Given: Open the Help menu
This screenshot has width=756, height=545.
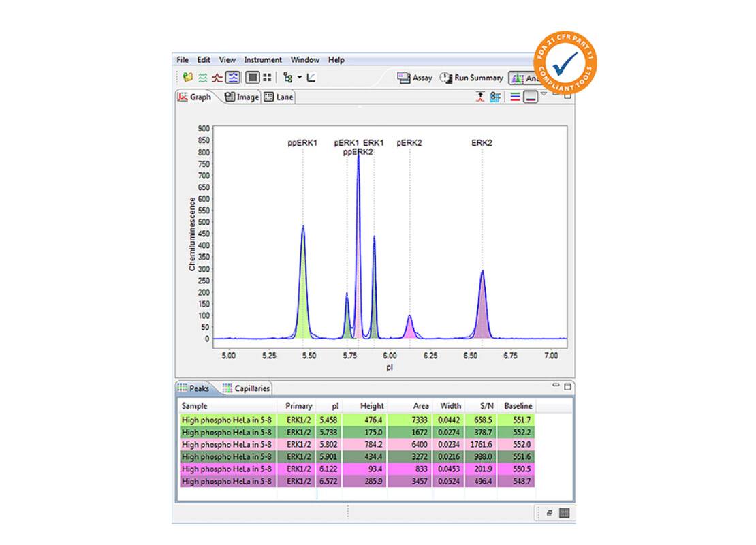Looking at the screenshot, I should (x=336, y=60).
